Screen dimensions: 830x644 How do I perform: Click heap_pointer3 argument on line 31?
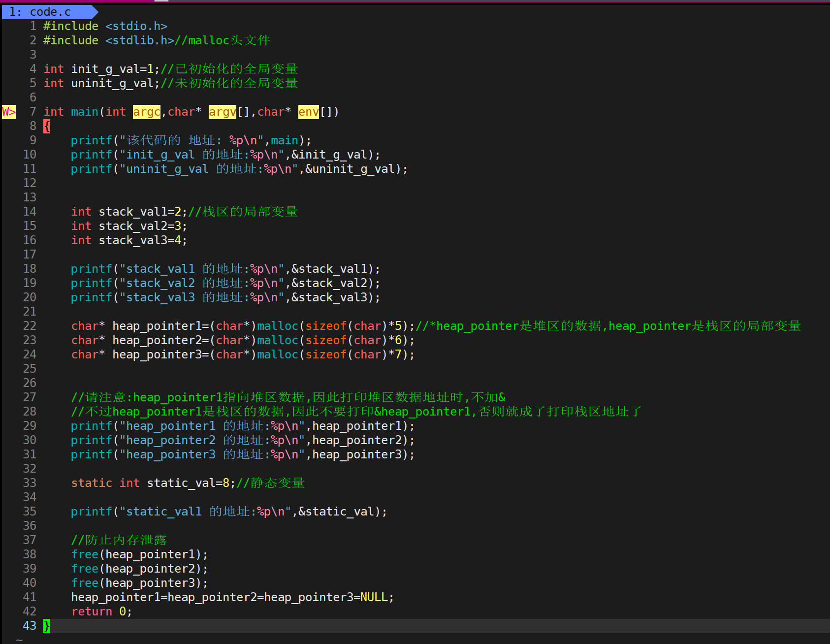tap(357, 454)
